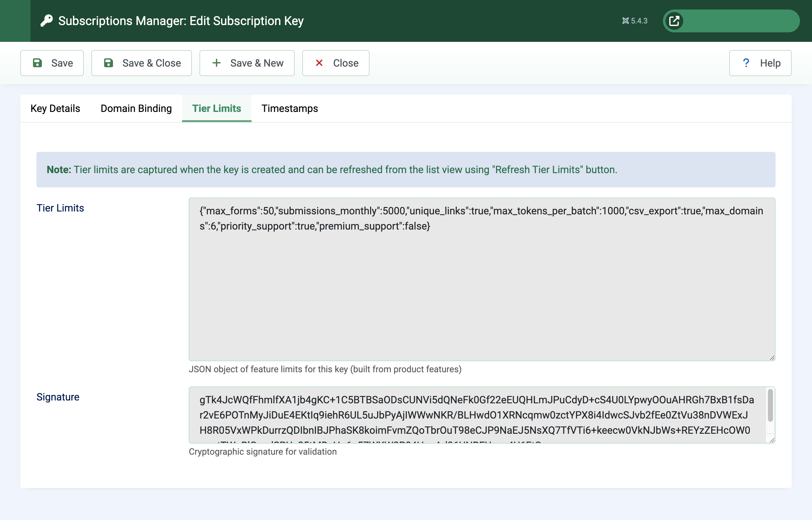Open Help documentation

(x=760, y=63)
